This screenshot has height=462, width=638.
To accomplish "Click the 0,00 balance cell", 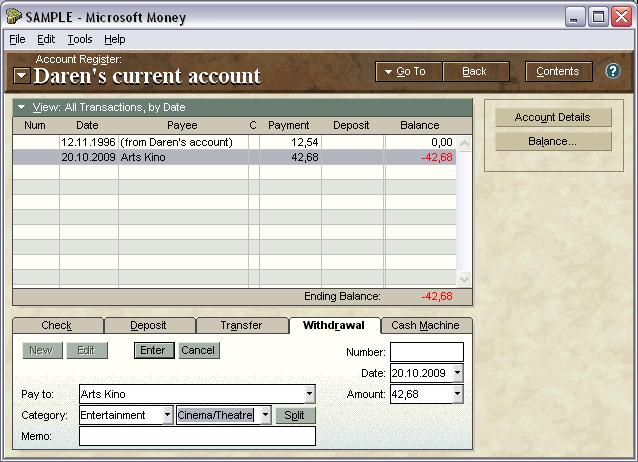I will tap(420, 142).
